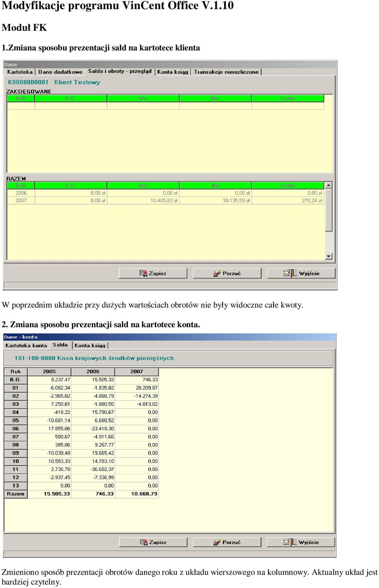Screen dimensions: 379x588
Task: Open Konta ksiąg tab in Dane - konta window
Action: click(90, 345)
